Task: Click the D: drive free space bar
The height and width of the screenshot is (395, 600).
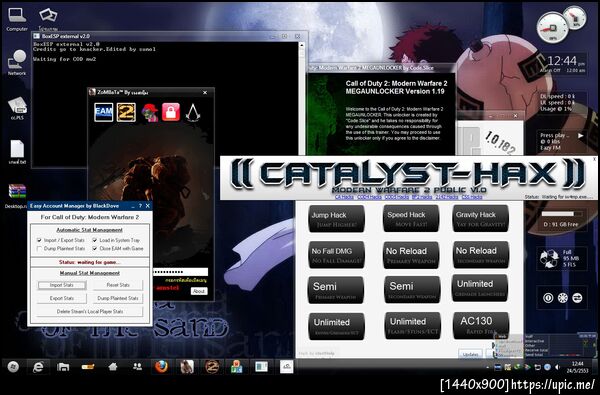Action: pos(561,214)
